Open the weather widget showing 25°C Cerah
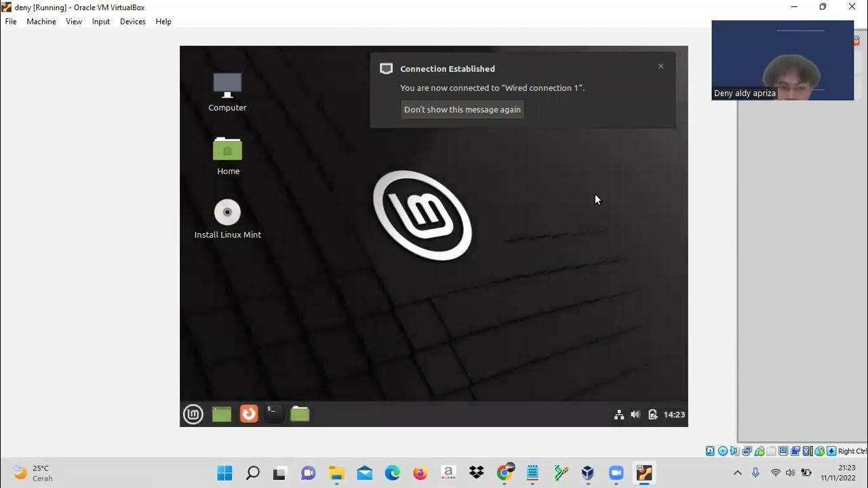868x488 pixels. [x=33, y=472]
